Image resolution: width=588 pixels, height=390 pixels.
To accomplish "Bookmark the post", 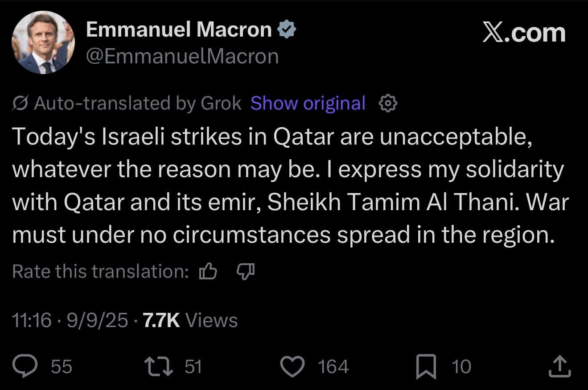I will click(426, 367).
